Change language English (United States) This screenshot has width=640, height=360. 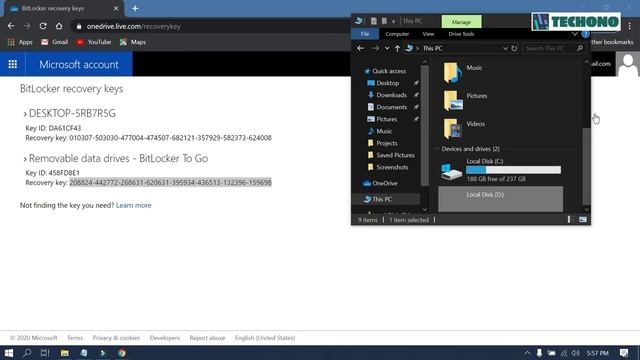pyautogui.click(x=264, y=338)
